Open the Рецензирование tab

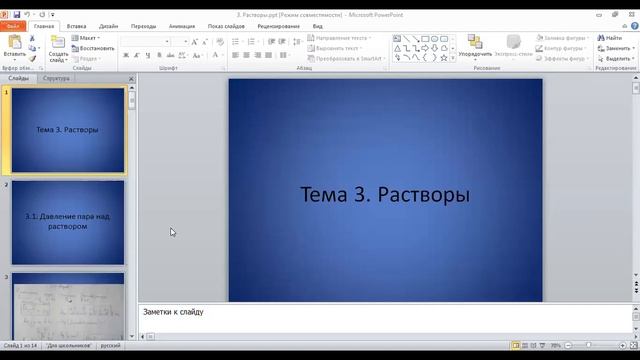tap(278, 26)
